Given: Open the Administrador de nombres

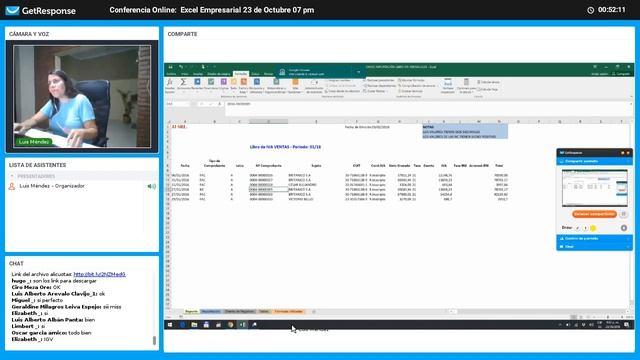Looking at the screenshot, I should [x=314, y=85].
